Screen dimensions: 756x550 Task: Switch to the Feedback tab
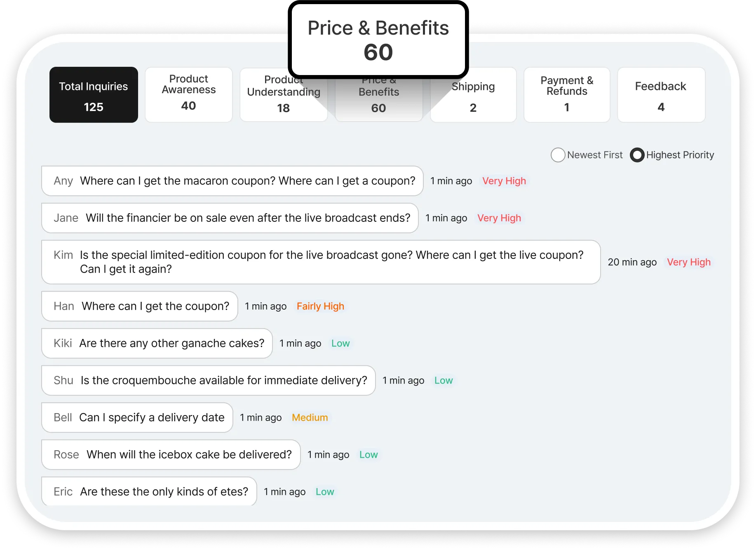point(661,95)
